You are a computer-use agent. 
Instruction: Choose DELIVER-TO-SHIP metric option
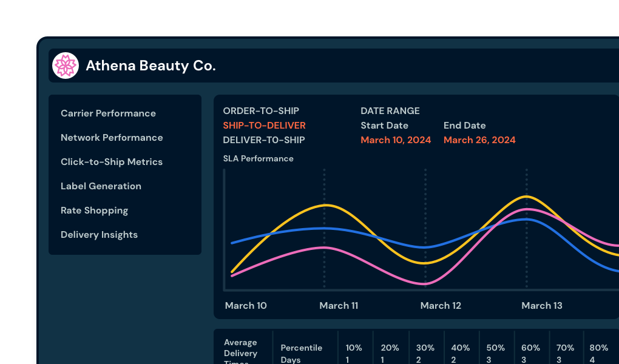264,140
